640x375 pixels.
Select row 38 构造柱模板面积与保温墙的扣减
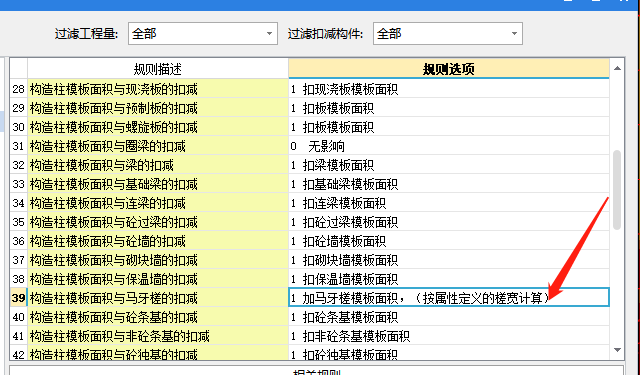coord(158,279)
